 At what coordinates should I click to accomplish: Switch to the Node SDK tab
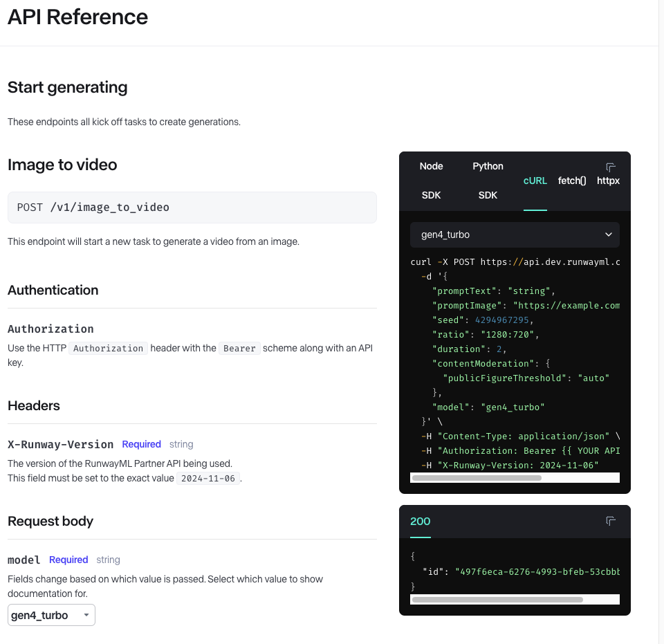pyautogui.click(x=431, y=181)
